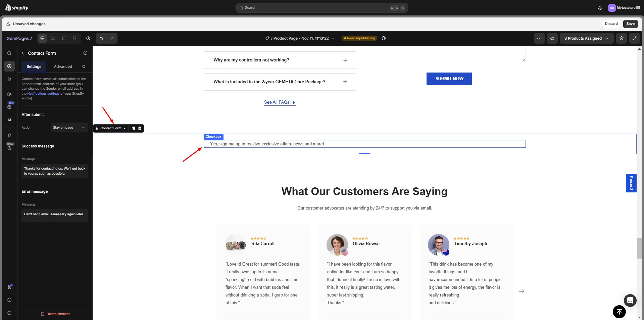Switch to the Advanced tab
This screenshot has width=644, height=320.
(x=63, y=66)
